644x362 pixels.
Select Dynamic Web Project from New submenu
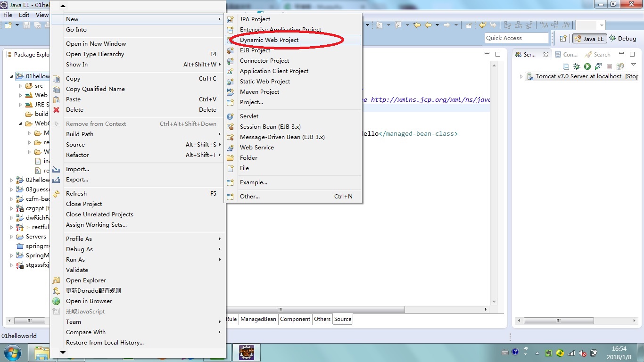click(x=269, y=40)
